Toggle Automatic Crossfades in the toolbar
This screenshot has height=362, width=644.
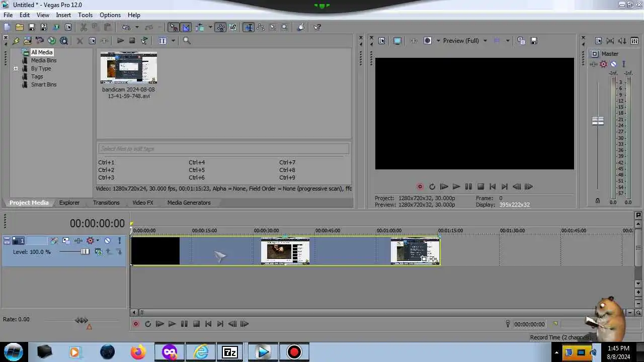(186, 27)
